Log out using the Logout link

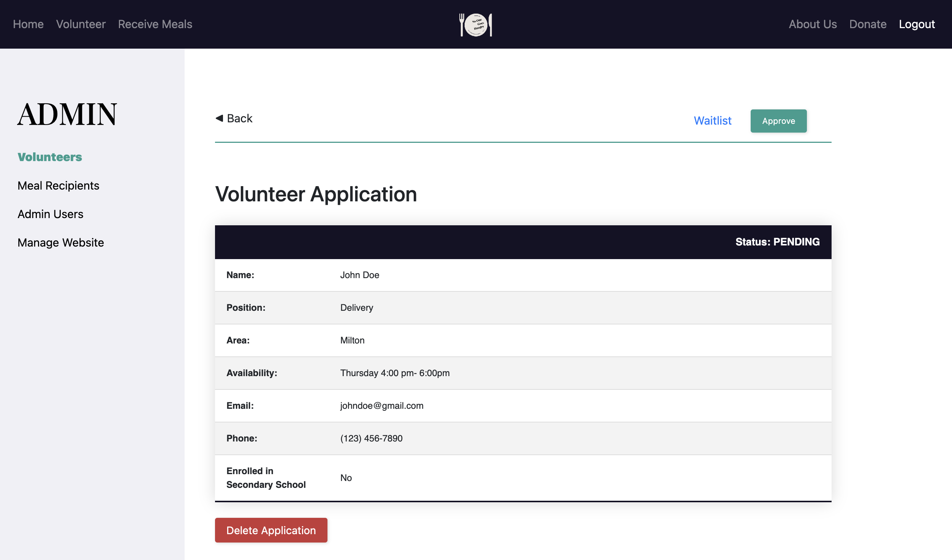click(916, 24)
